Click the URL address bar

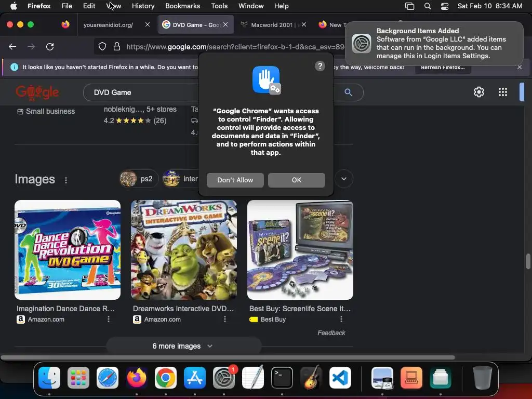pyautogui.click(x=234, y=46)
